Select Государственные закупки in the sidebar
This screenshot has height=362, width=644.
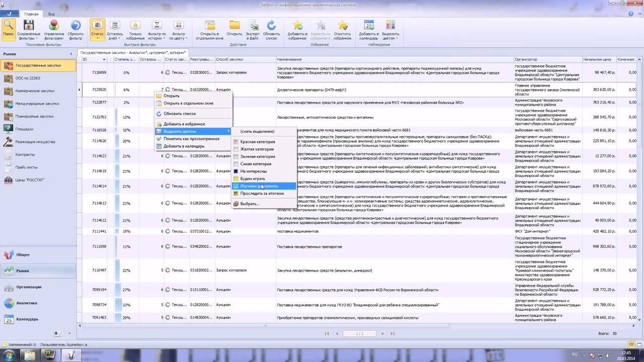click(x=38, y=65)
